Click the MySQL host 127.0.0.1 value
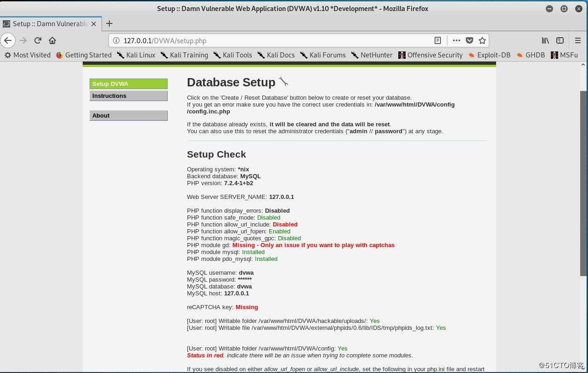 pyautogui.click(x=237, y=293)
